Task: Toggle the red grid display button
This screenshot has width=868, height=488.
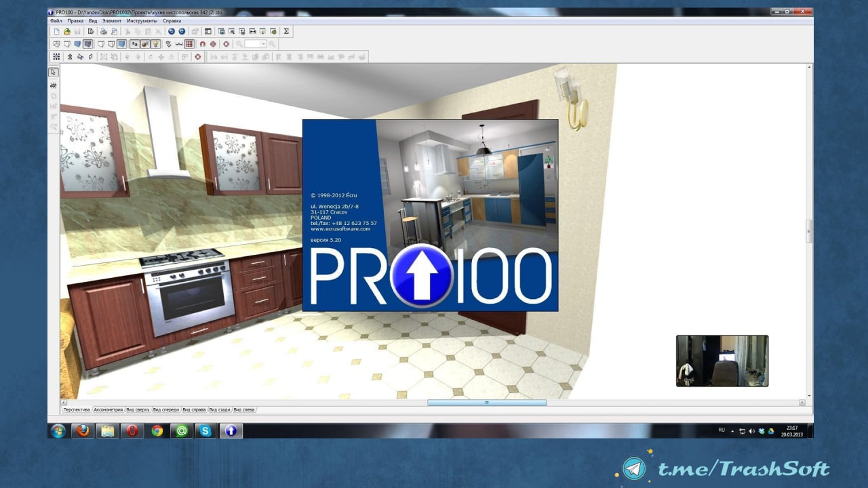Action: 189,44
